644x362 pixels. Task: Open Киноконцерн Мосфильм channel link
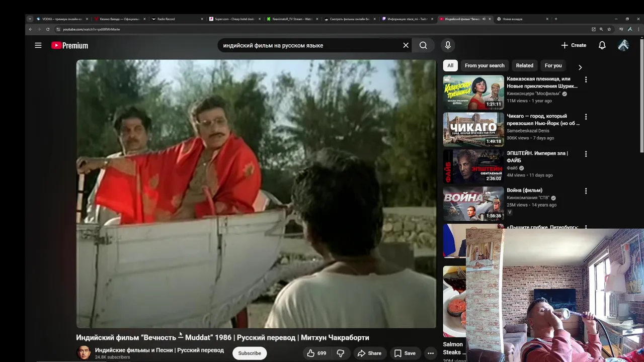pos(533,94)
